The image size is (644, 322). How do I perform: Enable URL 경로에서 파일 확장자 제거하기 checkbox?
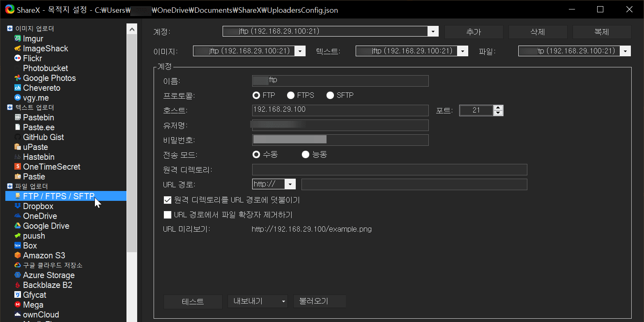coord(167,215)
